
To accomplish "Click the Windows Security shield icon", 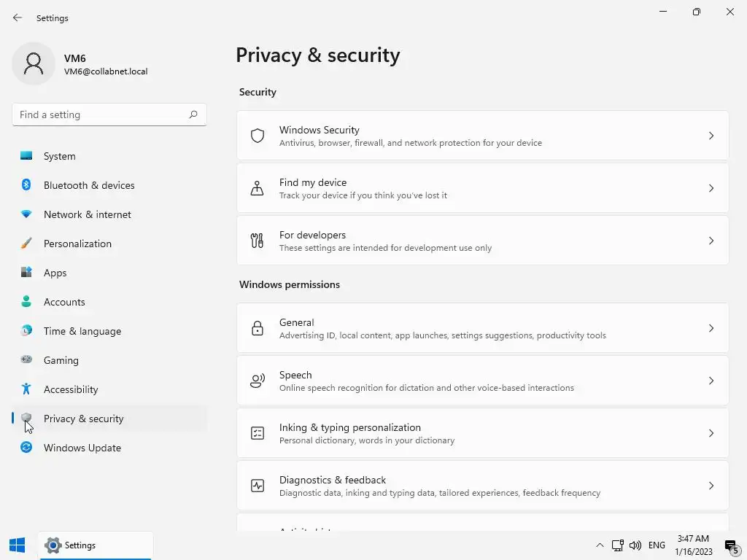I will coord(258,136).
